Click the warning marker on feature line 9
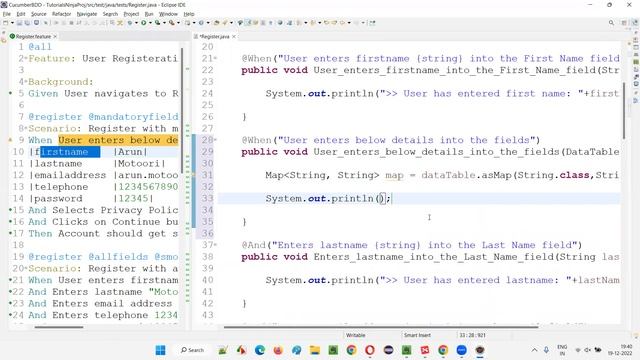This screenshot has width=640, height=360. (11, 140)
